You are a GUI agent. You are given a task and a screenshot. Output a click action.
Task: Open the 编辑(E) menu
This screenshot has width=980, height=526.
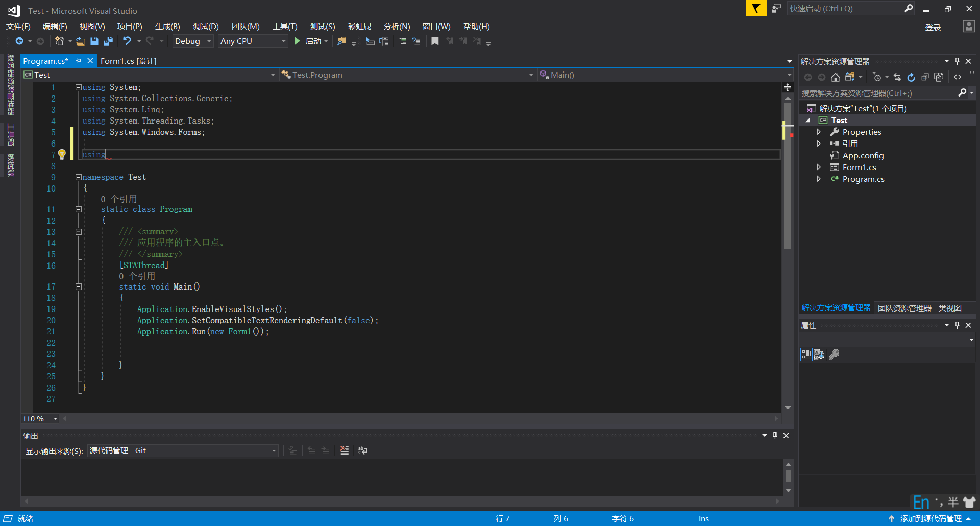pos(55,26)
